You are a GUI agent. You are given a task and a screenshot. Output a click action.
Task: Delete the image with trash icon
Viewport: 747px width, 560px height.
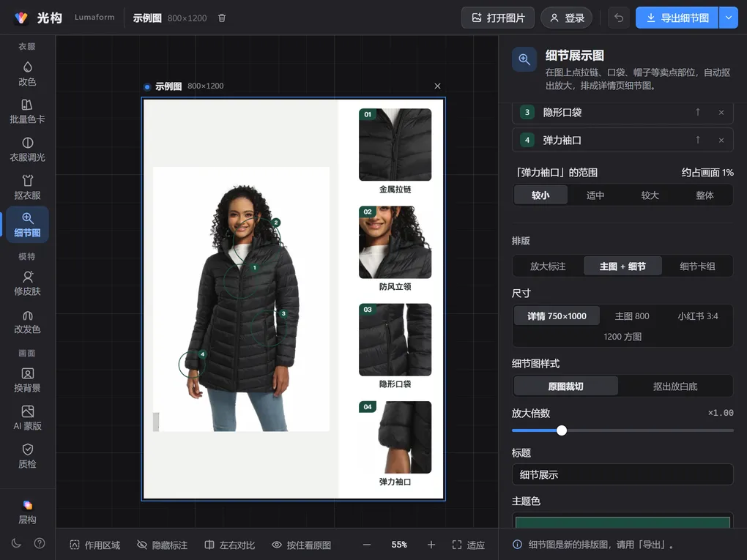(x=221, y=18)
